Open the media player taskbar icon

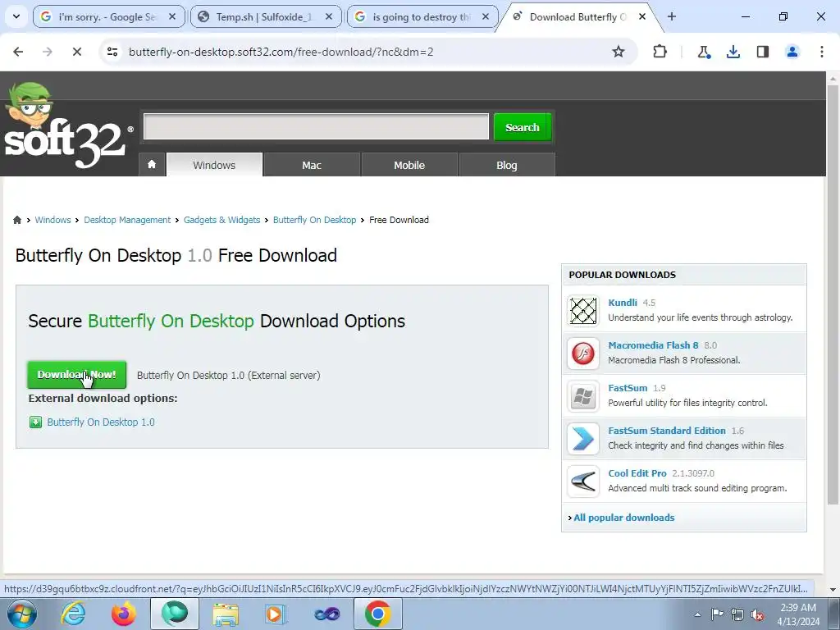pos(276,614)
